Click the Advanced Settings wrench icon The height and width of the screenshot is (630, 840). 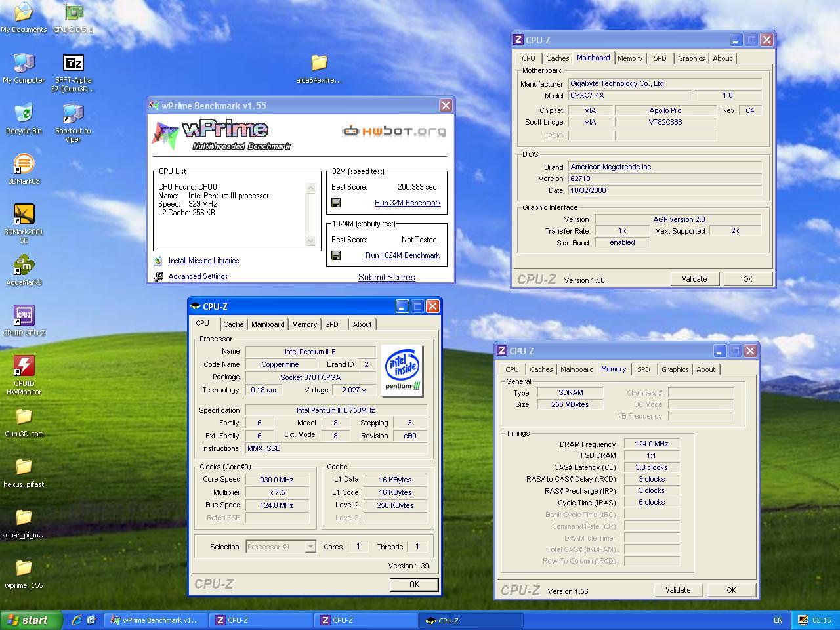[x=158, y=276]
